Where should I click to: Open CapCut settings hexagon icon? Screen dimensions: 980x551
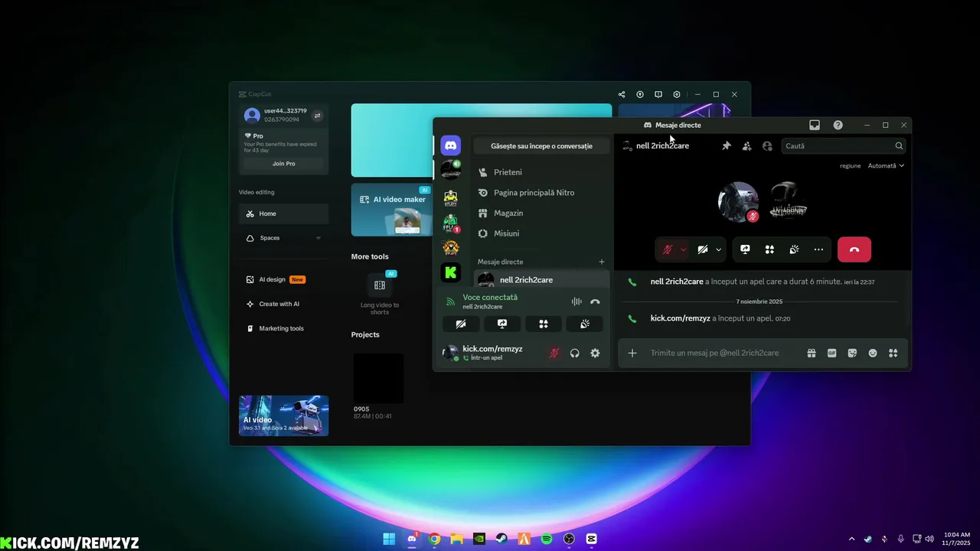pyautogui.click(x=677, y=94)
